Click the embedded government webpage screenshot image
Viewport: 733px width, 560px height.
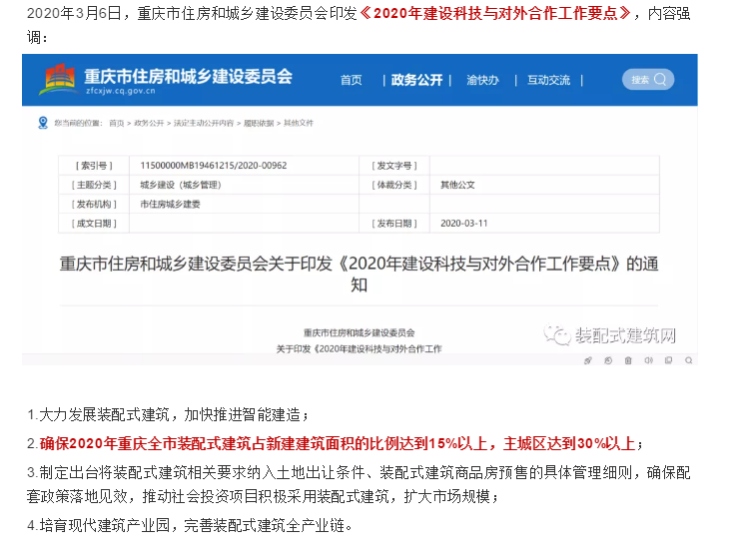pos(360,210)
